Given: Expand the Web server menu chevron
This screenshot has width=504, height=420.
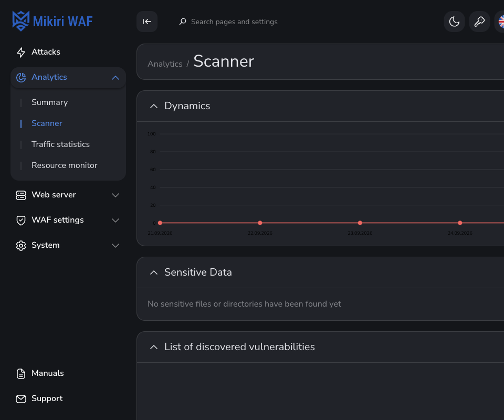Looking at the screenshot, I should coord(115,195).
